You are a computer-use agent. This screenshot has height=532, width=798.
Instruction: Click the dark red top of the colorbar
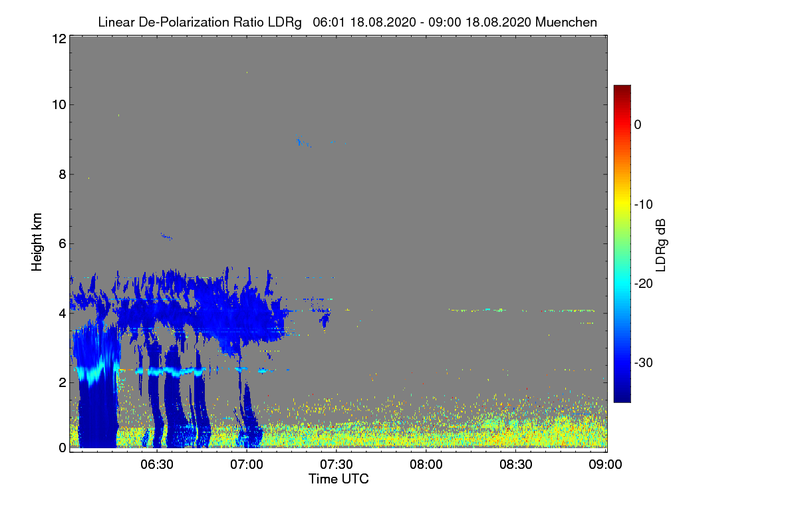[622, 90]
